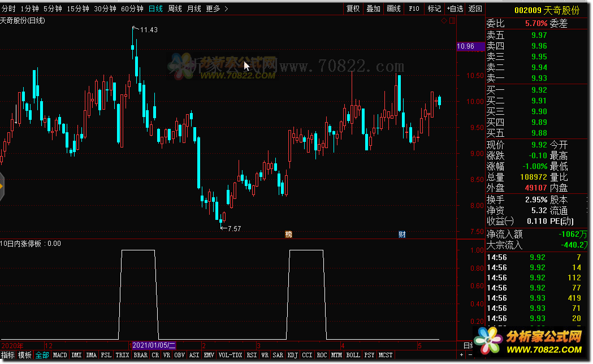Viewport: 593px width, 364px height.
Task: Select the 5分钟 timeframe
Action: click(53, 8)
